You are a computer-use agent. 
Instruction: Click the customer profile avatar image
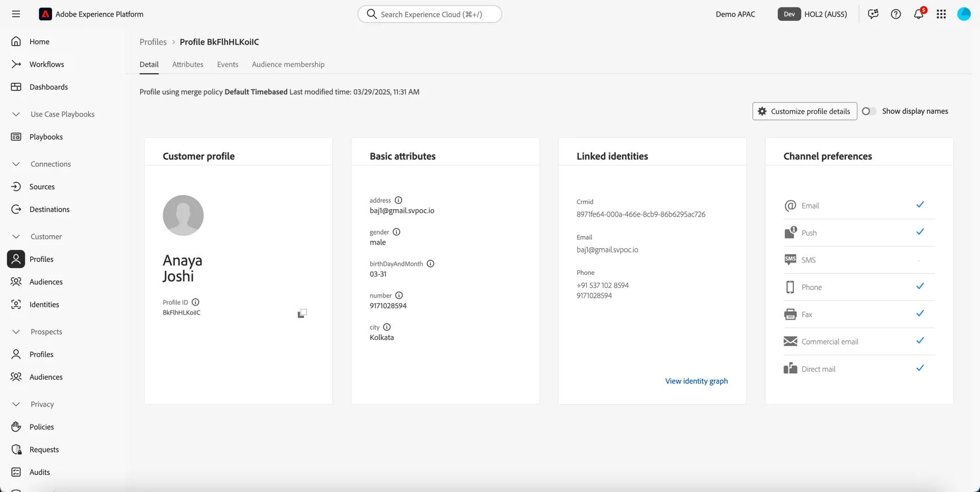(x=183, y=215)
